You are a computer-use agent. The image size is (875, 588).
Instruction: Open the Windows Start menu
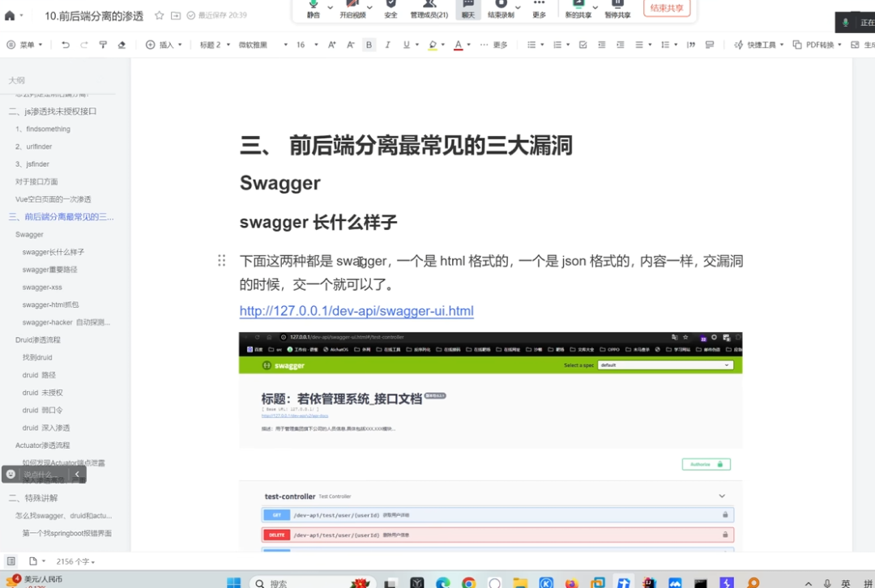[x=234, y=583]
